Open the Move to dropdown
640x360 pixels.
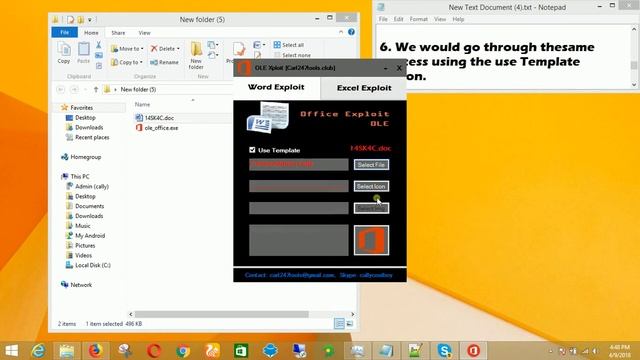pos(127,49)
